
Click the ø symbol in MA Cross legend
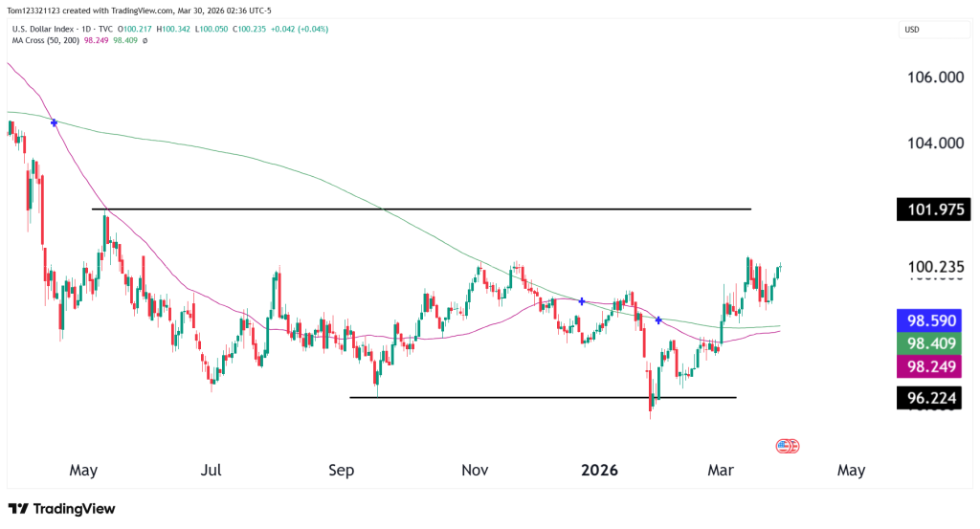click(x=145, y=41)
